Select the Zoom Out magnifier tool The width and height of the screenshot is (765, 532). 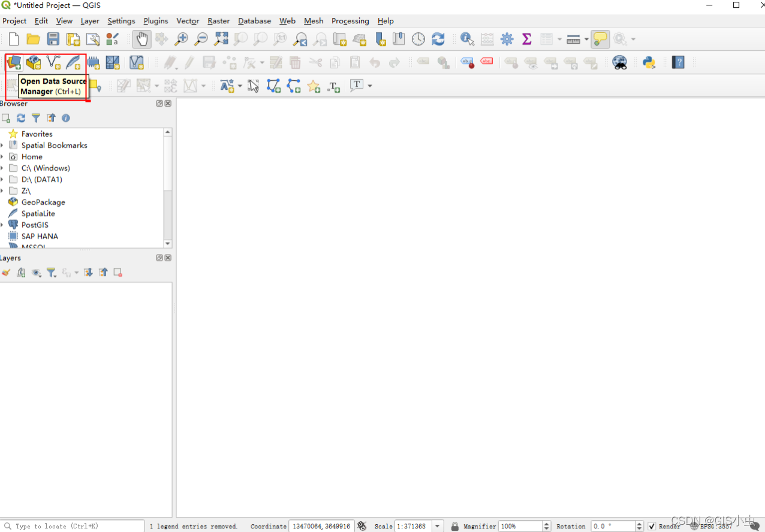tap(201, 40)
